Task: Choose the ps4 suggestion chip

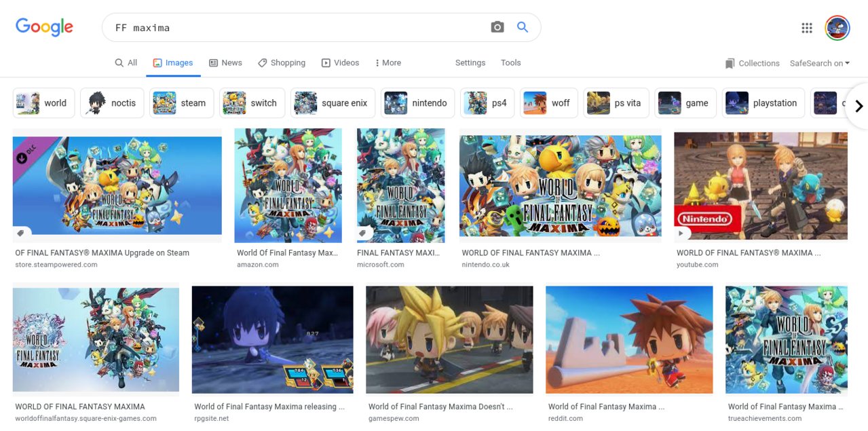Action: pyautogui.click(x=487, y=103)
